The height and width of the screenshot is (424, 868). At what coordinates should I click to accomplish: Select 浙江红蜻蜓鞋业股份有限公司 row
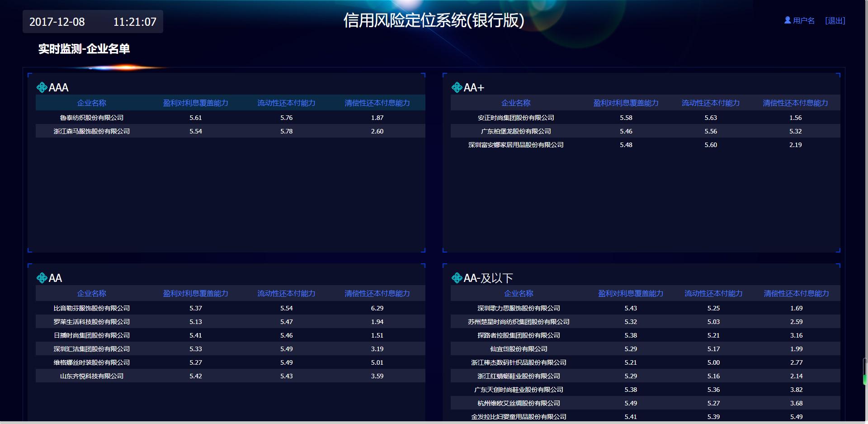click(646, 376)
